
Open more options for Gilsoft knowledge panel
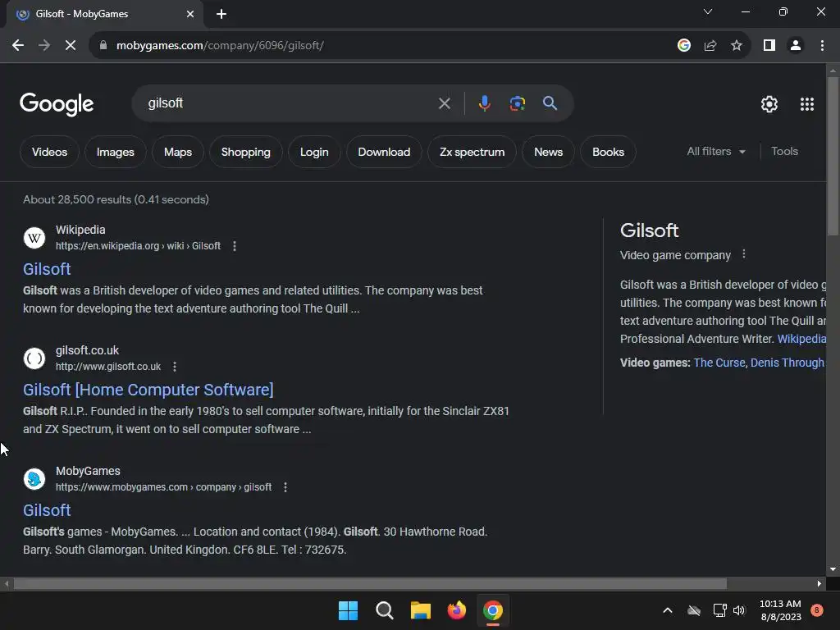[743, 254]
